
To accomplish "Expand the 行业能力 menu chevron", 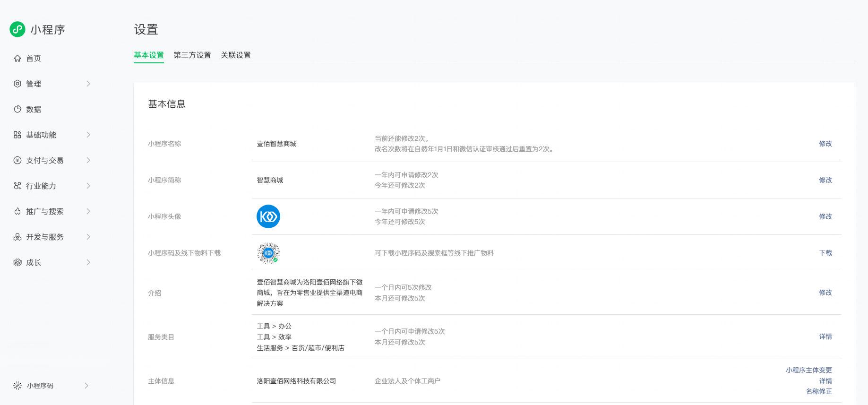I will point(88,186).
